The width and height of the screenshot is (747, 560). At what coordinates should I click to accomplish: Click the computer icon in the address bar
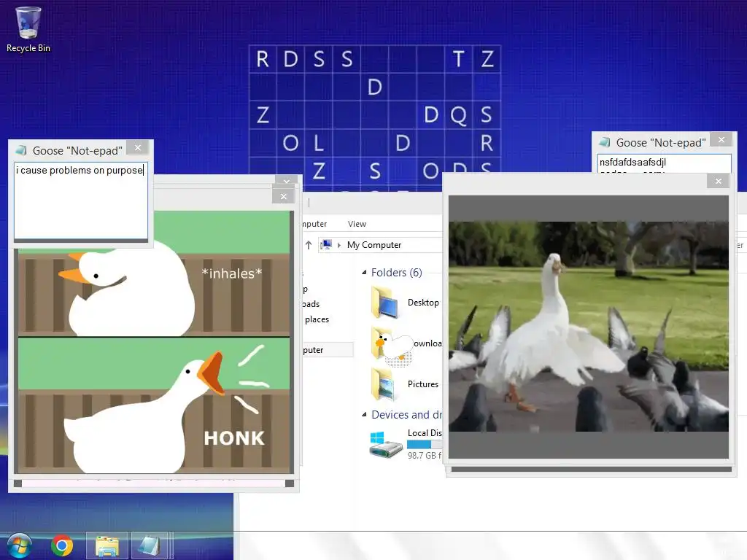[x=326, y=245]
